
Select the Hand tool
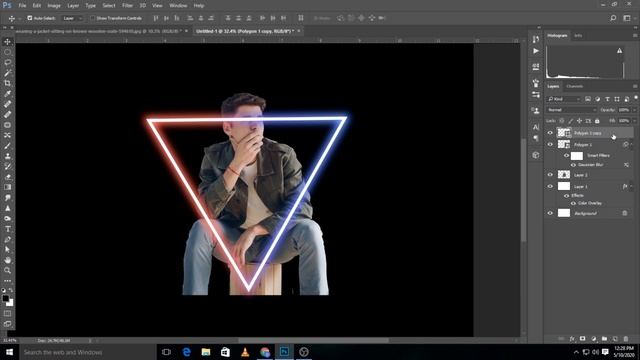pyautogui.click(x=7, y=260)
